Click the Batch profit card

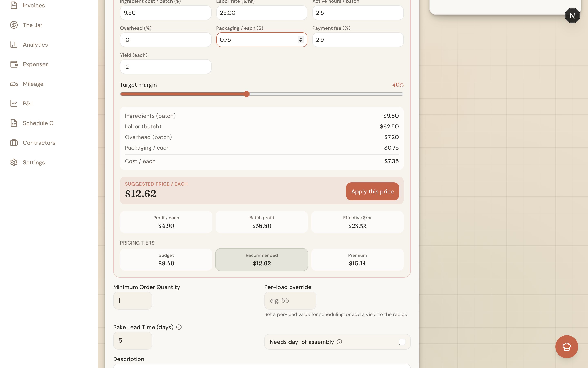(x=262, y=222)
